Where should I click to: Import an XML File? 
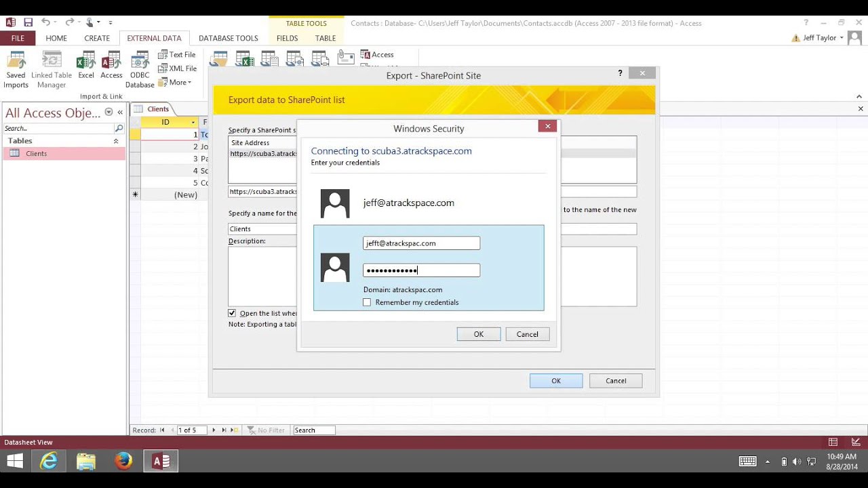pyautogui.click(x=177, y=68)
